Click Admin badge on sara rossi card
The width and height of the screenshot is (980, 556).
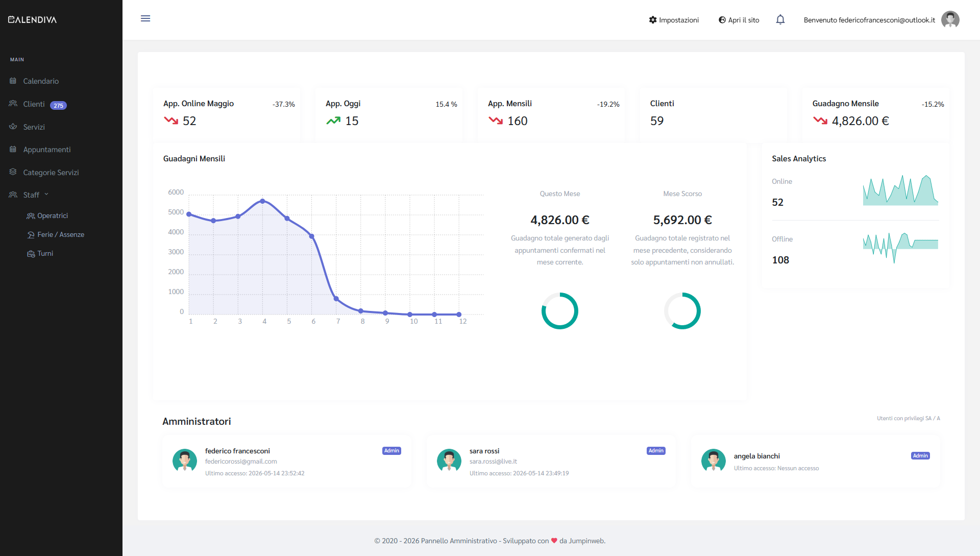click(x=656, y=451)
